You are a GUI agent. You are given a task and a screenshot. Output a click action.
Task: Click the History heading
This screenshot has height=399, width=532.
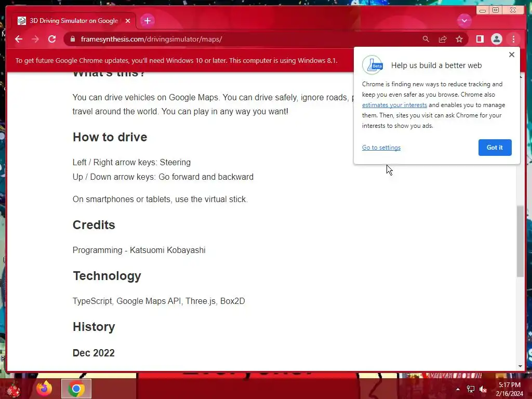click(94, 327)
